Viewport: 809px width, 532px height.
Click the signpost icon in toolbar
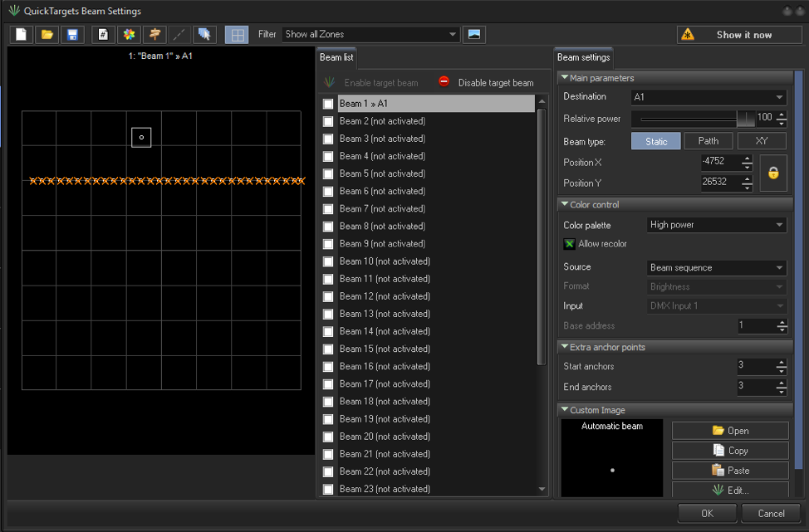coord(154,35)
